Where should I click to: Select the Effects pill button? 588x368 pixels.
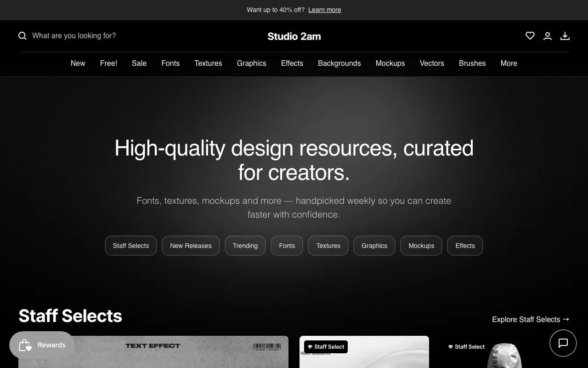465,246
